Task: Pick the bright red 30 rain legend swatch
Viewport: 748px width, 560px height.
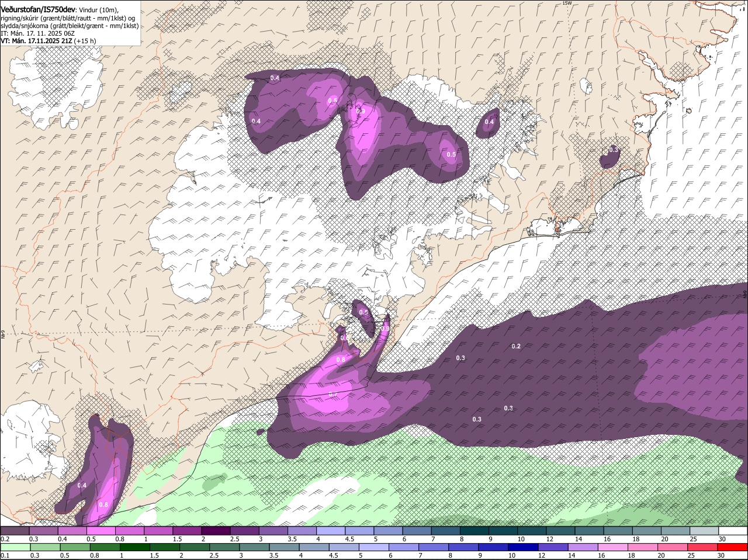Action: (x=733, y=547)
